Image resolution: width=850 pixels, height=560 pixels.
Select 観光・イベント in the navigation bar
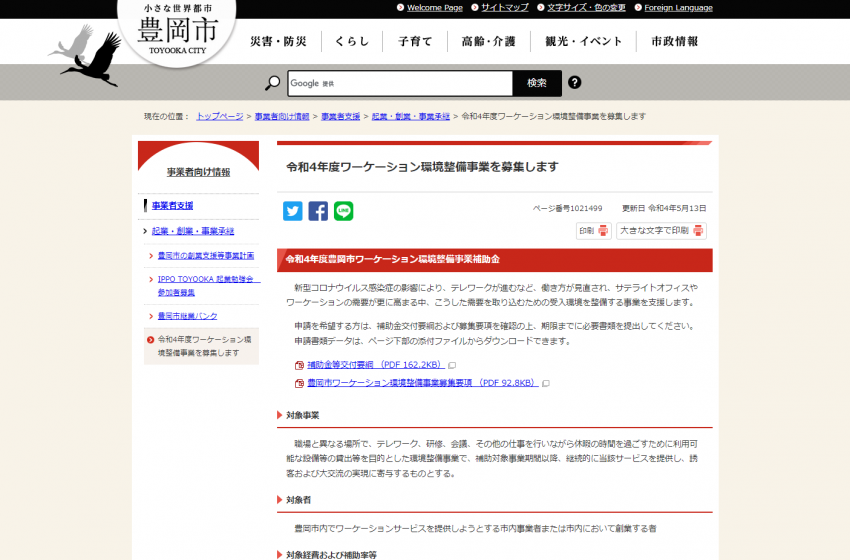(584, 42)
